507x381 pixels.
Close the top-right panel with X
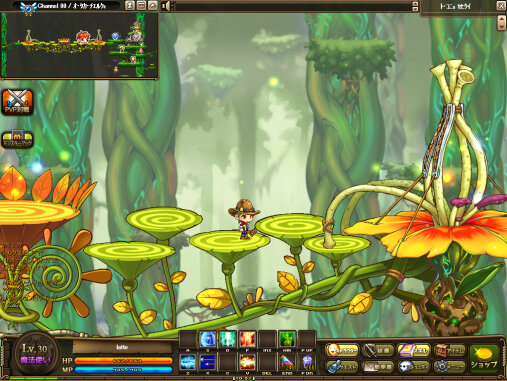(x=501, y=6)
